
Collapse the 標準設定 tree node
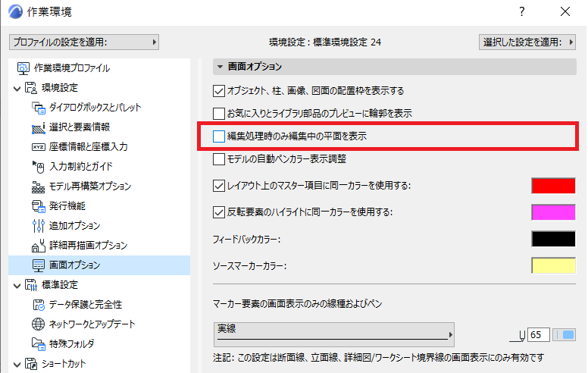coord(17,286)
